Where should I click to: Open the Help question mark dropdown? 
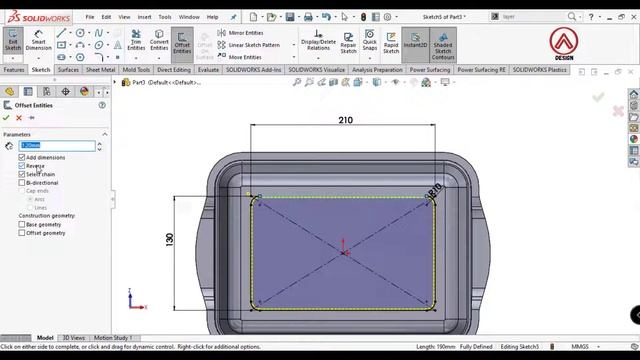click(x=600, y=17)
